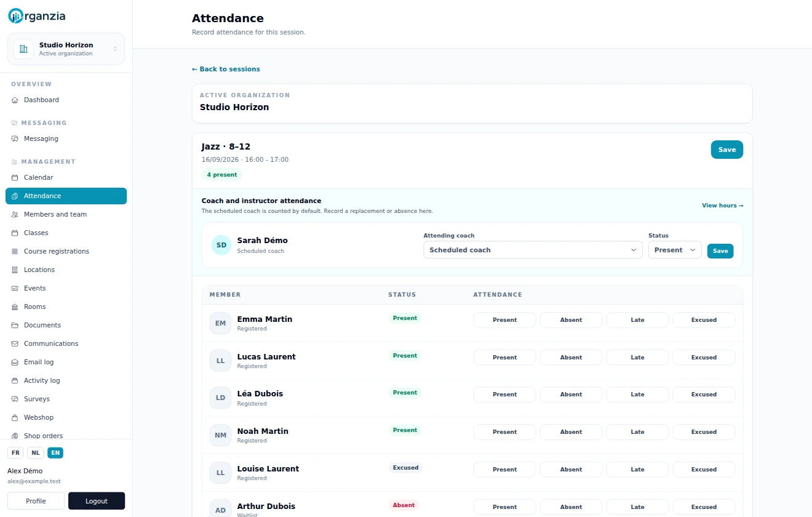
Task: Mark Emma Martin as Absent
Action: (571, 320)
